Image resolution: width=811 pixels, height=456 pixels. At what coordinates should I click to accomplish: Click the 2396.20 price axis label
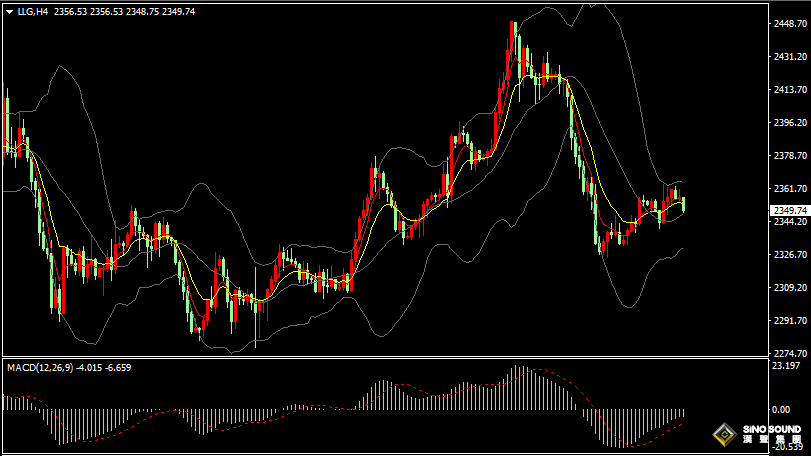789,123
